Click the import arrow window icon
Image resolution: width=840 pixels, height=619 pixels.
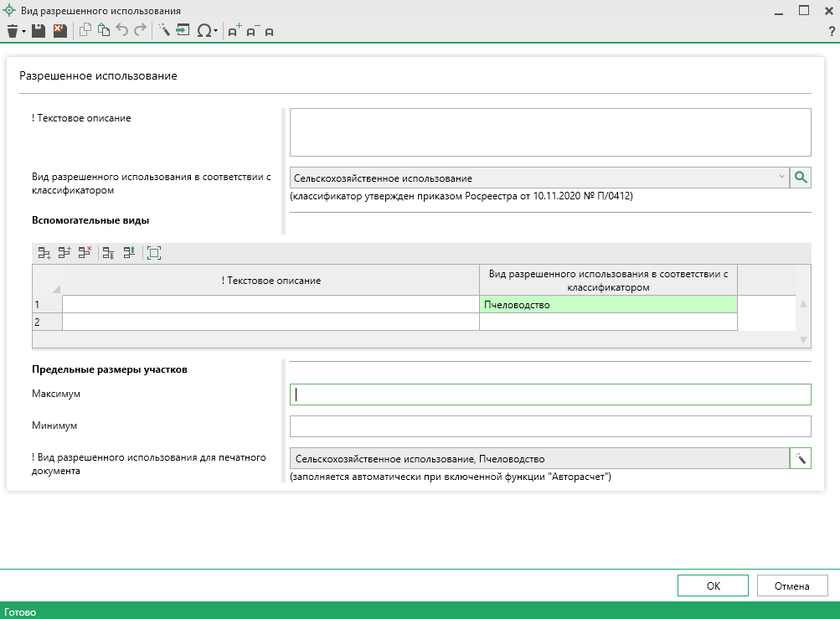click(183, 31)
